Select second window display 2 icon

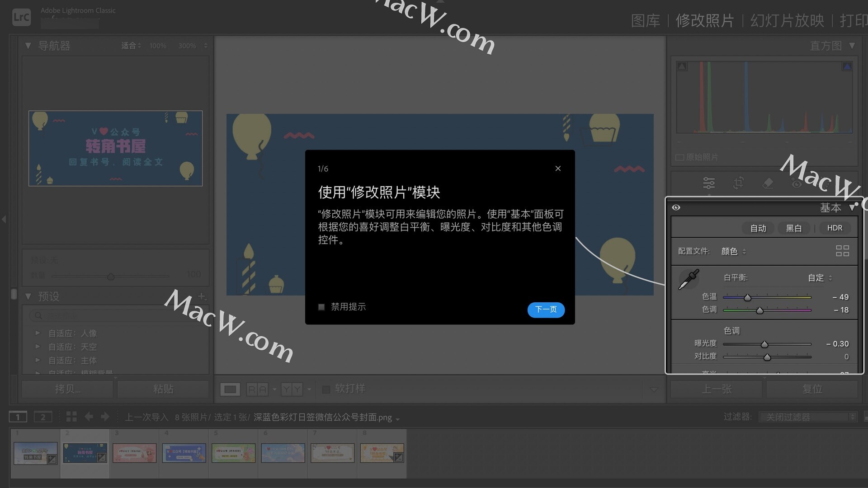click(x=43, y=417)
